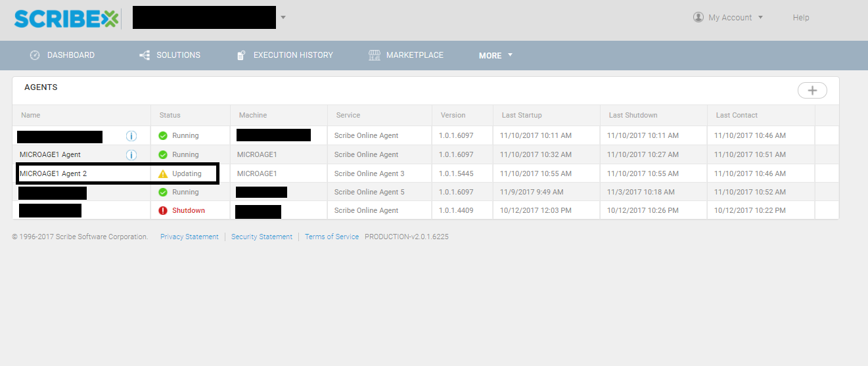Viewport: 868px width, 366px height.
Task: Open the Execution History tab
Action: pos(293,55)
